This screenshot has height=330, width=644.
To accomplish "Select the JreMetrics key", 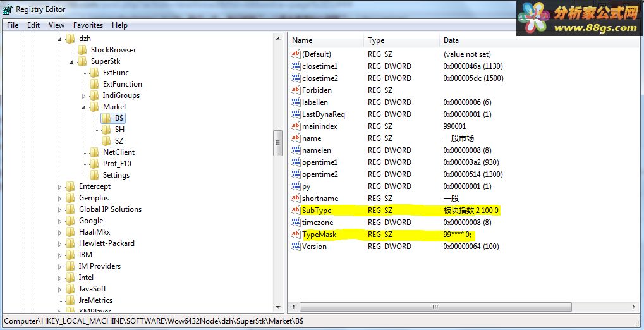I will pyautogui.click(x=95, y=300).
